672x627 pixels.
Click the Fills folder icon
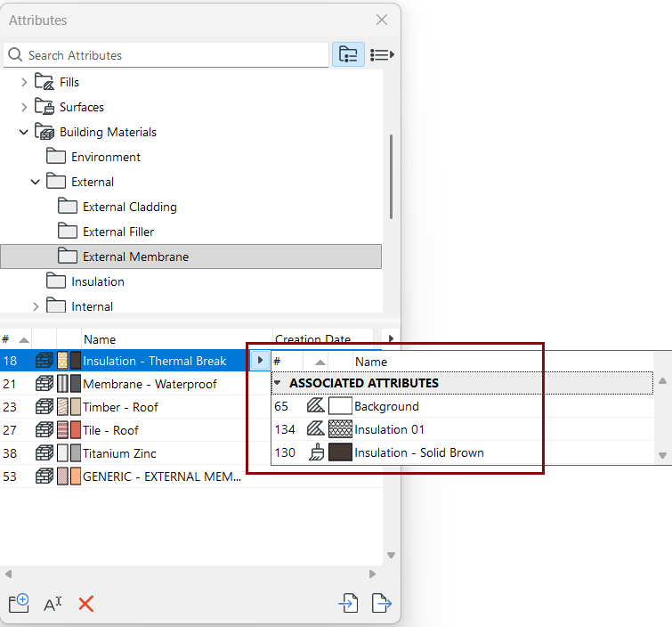coord(45,81)
